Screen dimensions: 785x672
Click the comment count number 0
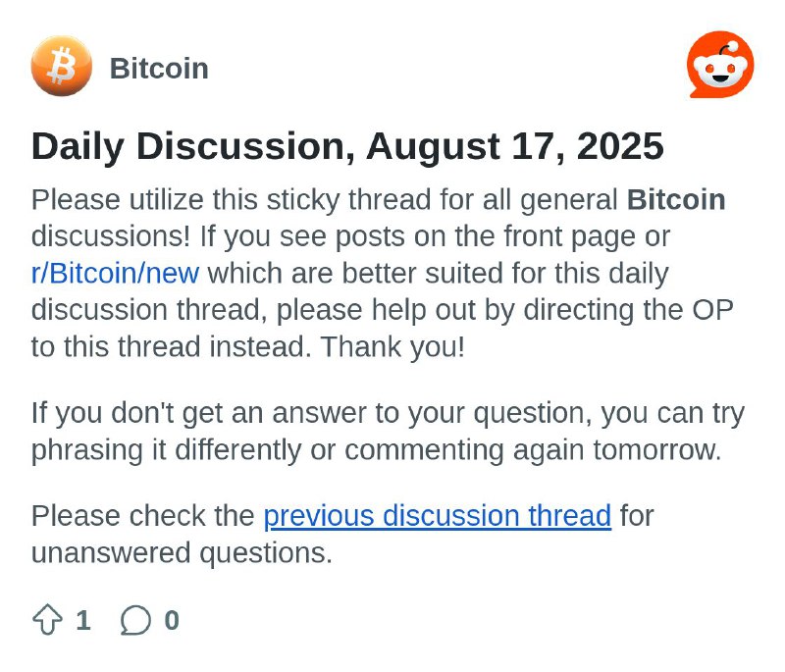tap(172, 620)
